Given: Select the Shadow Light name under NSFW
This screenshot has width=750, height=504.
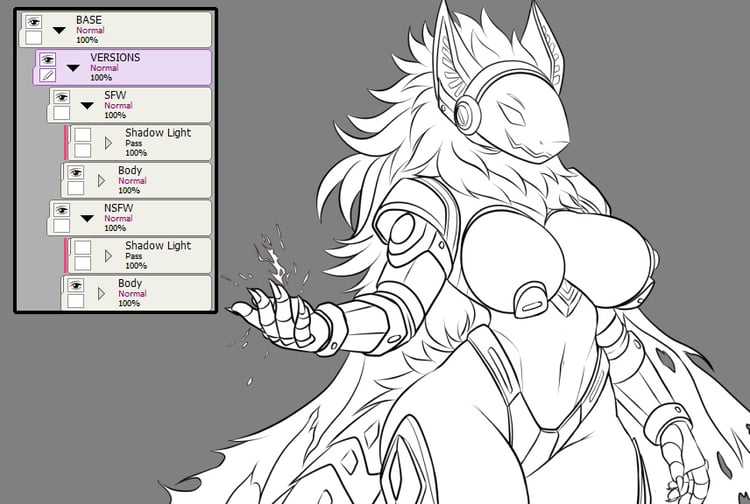Looking at the screenshot, I should click(x=158, y=246).
